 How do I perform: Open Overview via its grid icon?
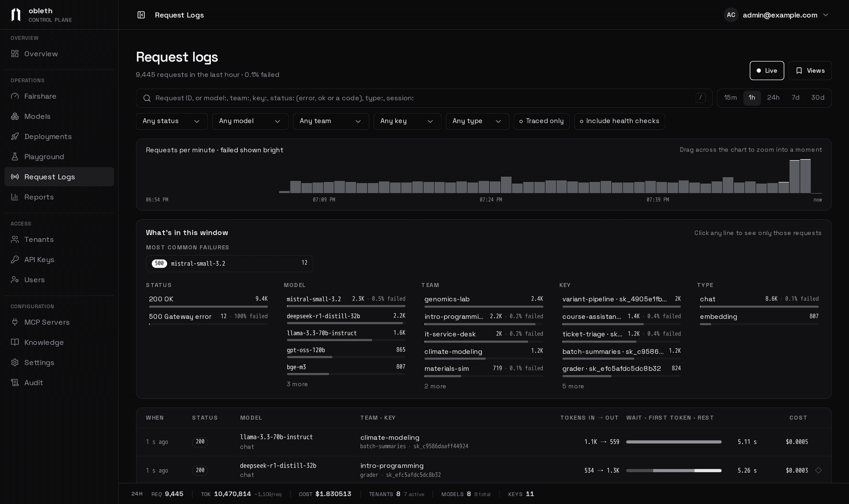click(x=15, y=53)
